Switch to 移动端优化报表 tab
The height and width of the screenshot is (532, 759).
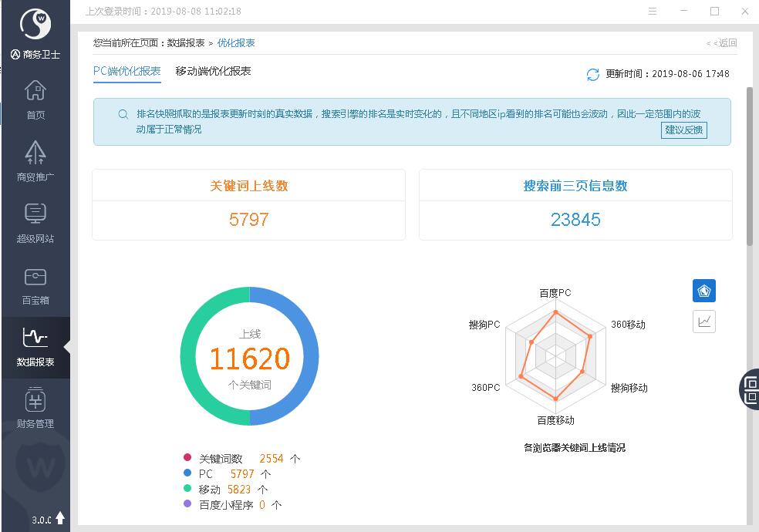[x=213, y=71]
